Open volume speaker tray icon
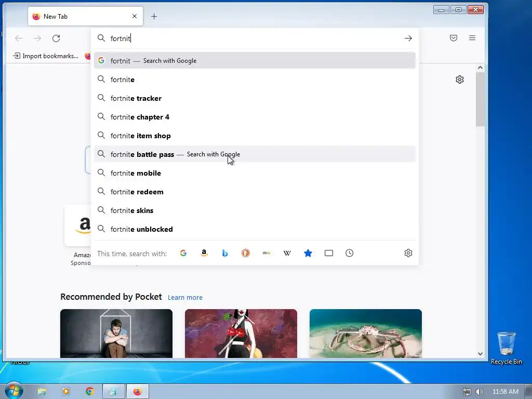The height and width of the screenshot is (399, 532). pos(479,392)
